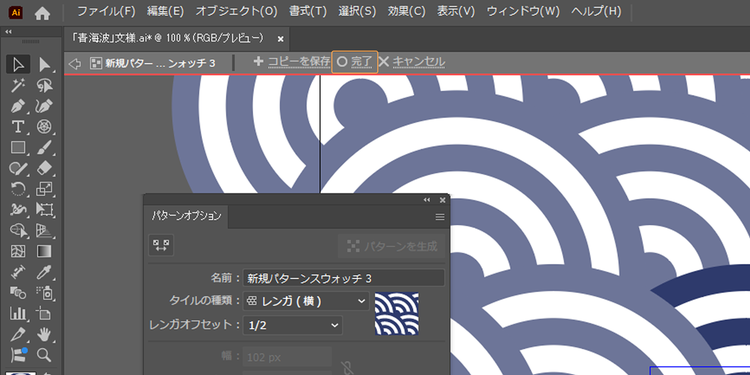Choose the Rectangle tool
Viewport: 750px width, 375px height.
click(x=18, y=147)
